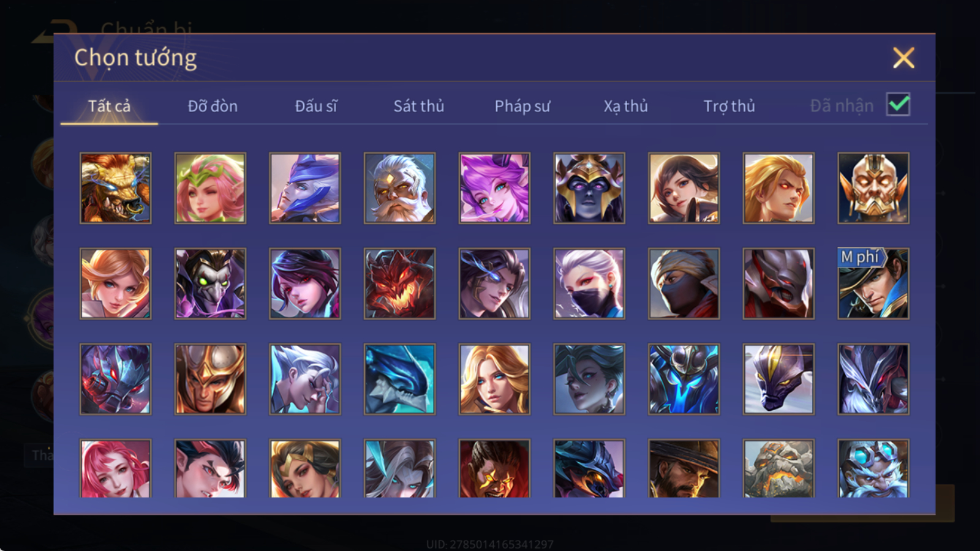Viewport: 980px width, 551px height.
Task: Choose the golden spartan helmet hero
Action: click(210, 379)
